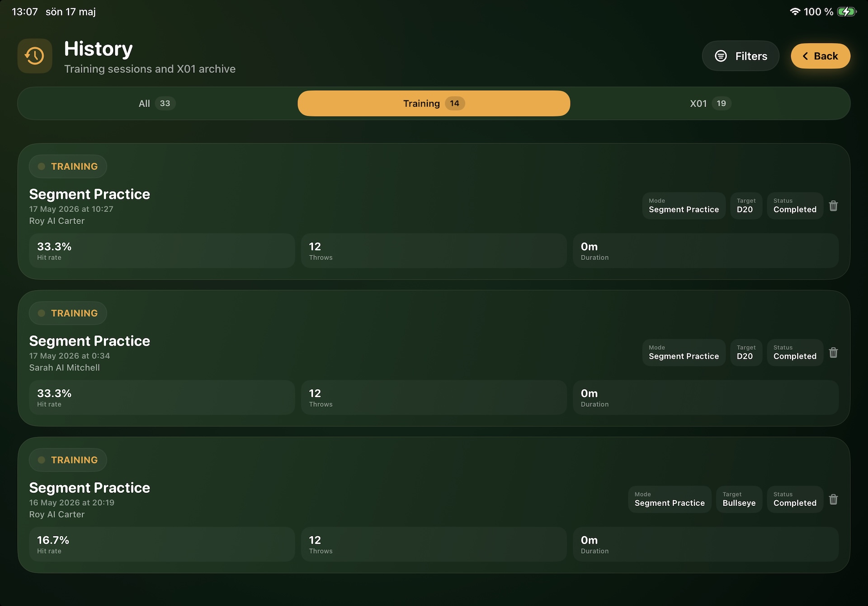The height and width of the screenshot is (606, 868).
Task: Click Status Completed chip on Sarah's session
Action: click(x=795, y=353)
